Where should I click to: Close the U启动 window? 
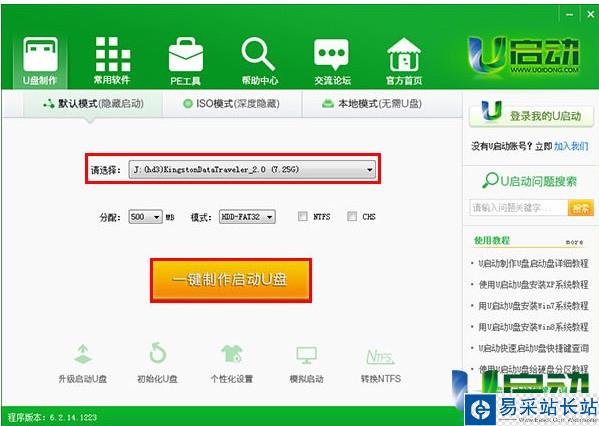pos(591,15)
